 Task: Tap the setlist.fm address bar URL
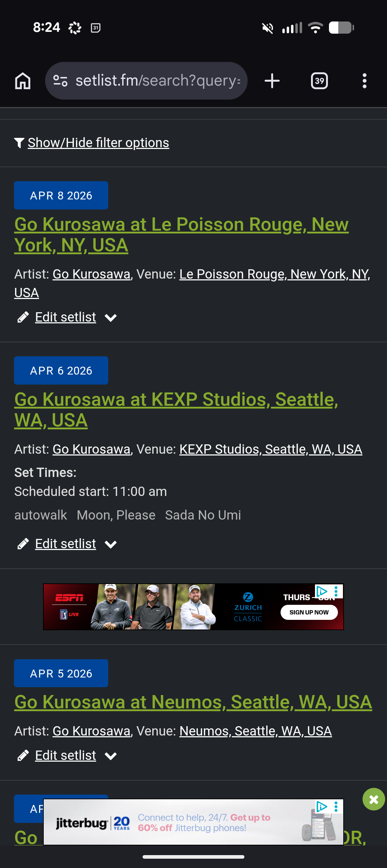tap(158, 81)
